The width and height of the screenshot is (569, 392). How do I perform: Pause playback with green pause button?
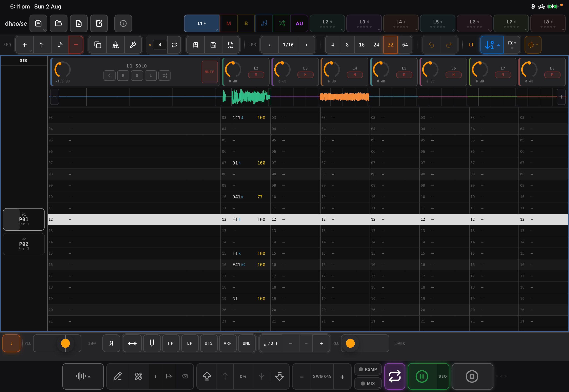coord(422,376)
